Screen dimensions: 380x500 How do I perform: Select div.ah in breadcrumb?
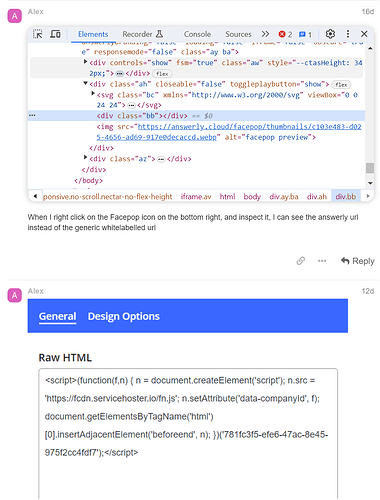pos(317,197)
